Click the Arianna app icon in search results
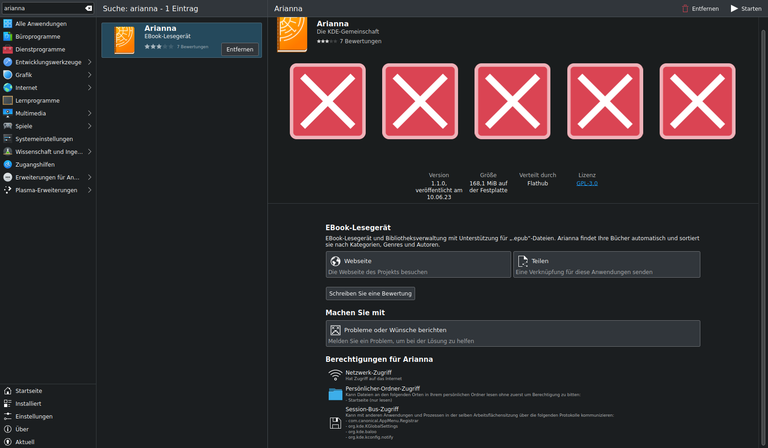 (x=124, y=40)
